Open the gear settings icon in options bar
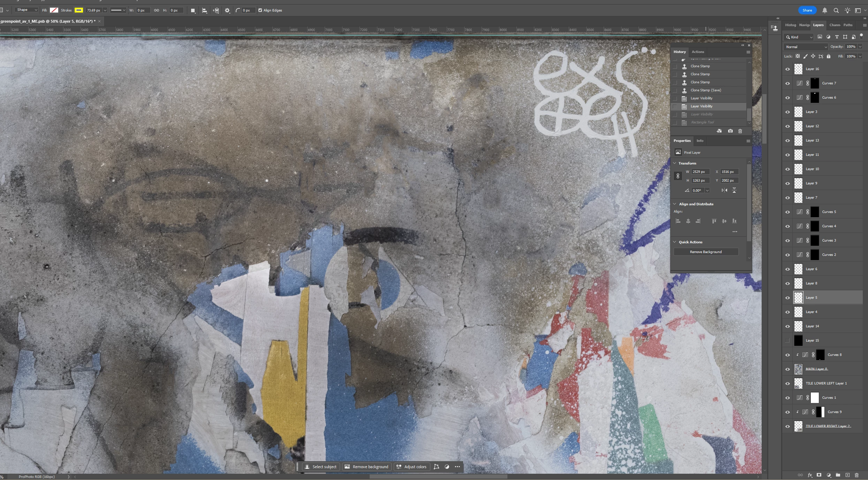Screen dimensions: 868x480 point(227,10)
